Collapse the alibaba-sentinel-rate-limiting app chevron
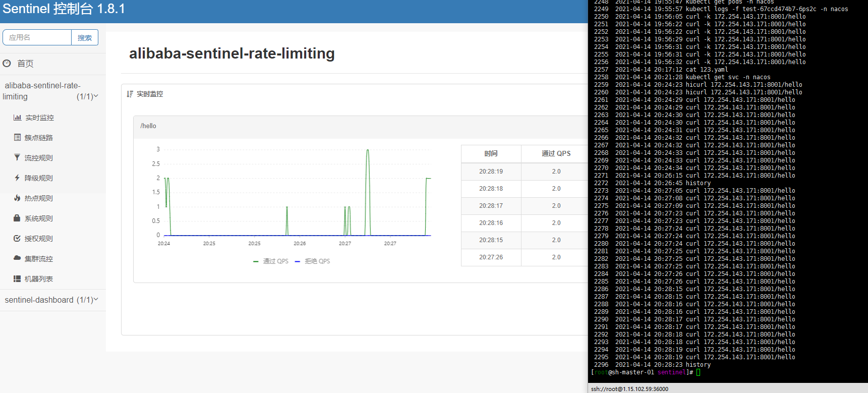 [96, 96]
